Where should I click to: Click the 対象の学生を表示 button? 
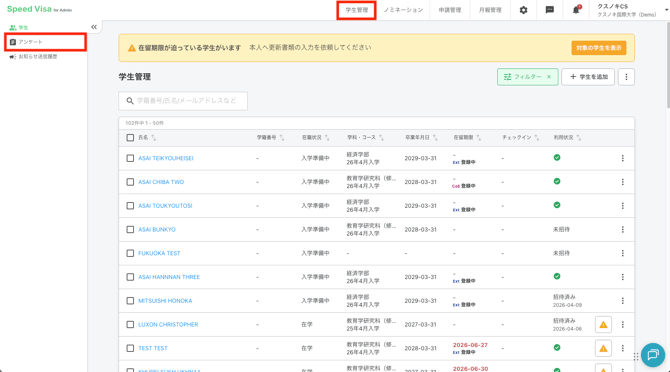point(599,48)
